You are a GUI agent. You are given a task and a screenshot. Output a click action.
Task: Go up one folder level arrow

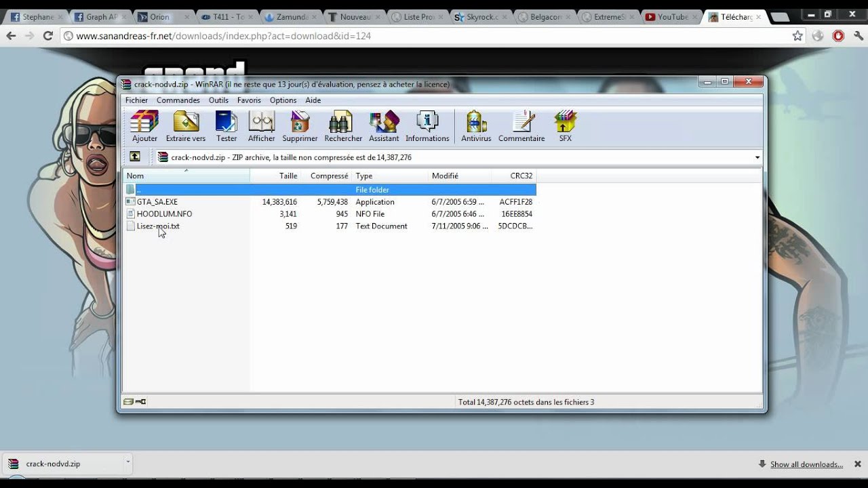point(135,157)
